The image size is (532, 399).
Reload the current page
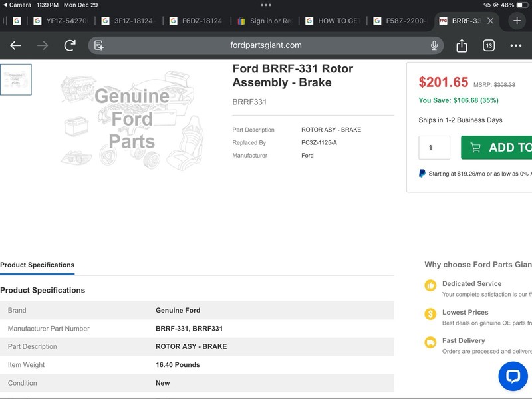point(70,45)
